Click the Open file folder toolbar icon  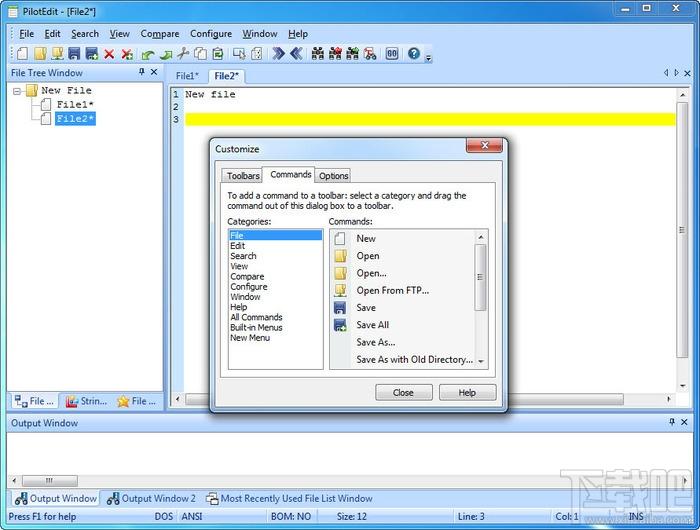[x=40, y=54]
